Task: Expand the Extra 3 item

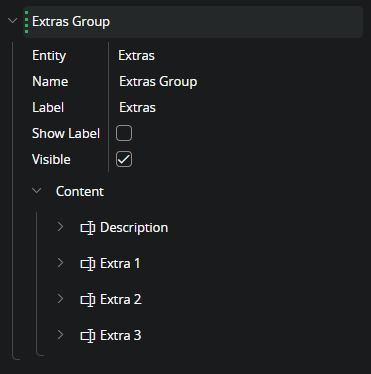Action: coord(60,335)
